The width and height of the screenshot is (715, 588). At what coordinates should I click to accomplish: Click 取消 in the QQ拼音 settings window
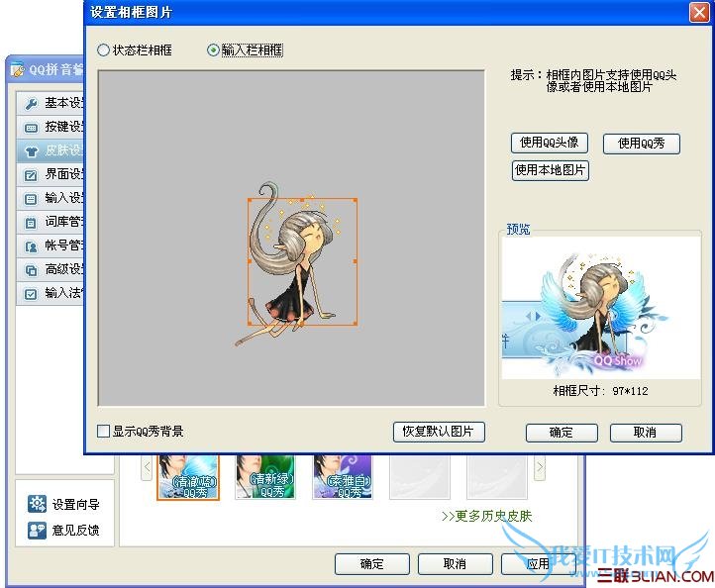coord(456,564)
